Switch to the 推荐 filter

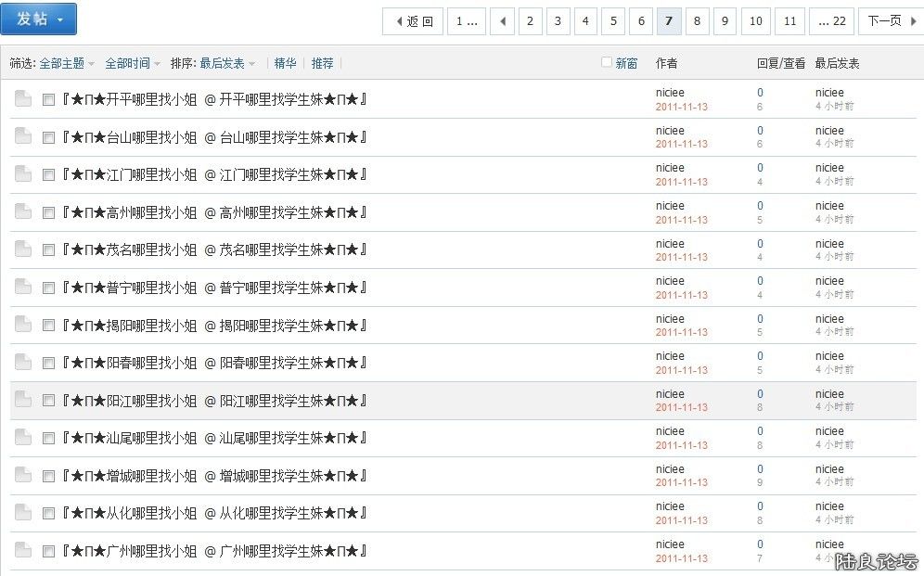(x=323, y=63)
